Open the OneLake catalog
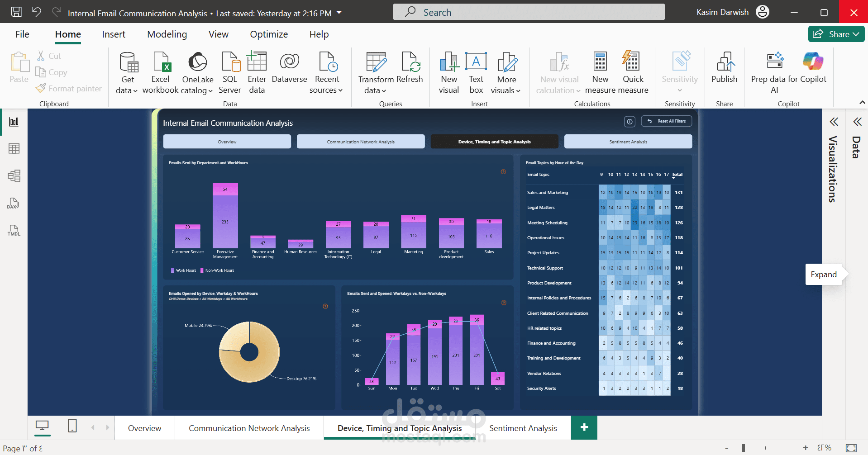The width and height of the screenshot is (868, 455). 198,73
